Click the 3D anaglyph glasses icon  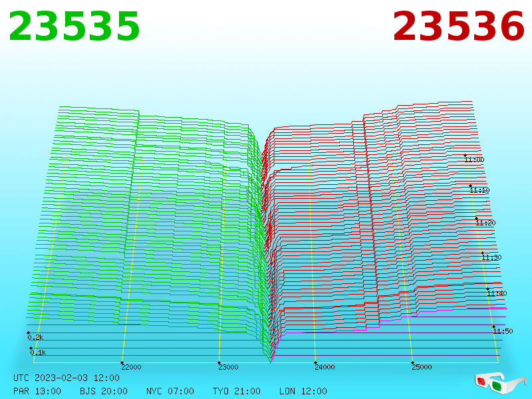pyautogui.click(x=500, y=383)
